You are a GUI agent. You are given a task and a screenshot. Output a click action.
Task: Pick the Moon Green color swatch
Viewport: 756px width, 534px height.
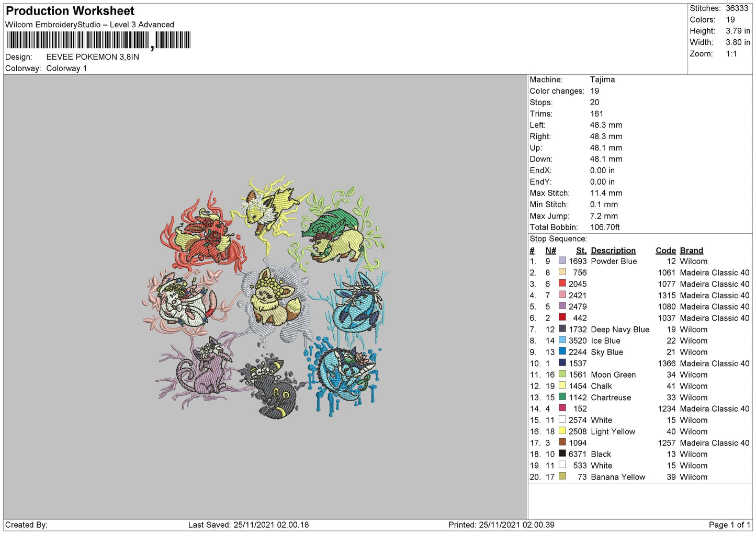coord(562,374)
